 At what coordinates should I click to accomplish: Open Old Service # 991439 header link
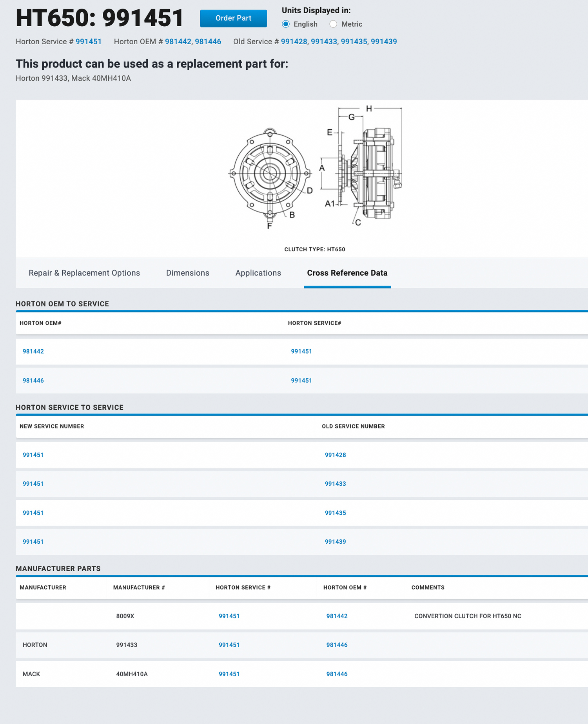384,42
